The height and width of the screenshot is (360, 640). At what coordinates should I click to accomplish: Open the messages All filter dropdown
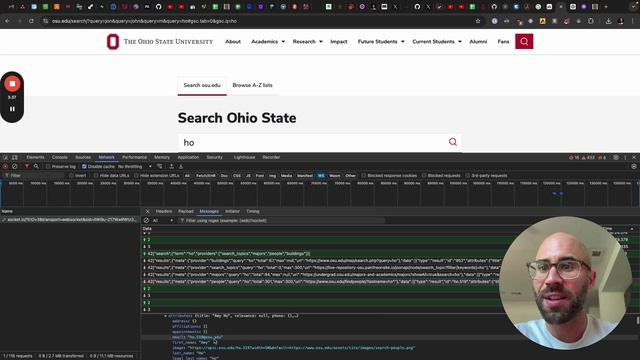(x=163, y=220)
